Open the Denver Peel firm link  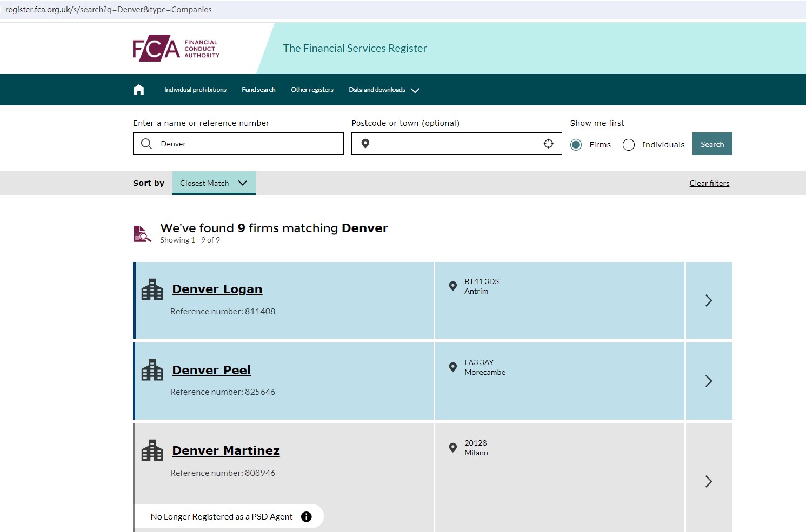211,370
